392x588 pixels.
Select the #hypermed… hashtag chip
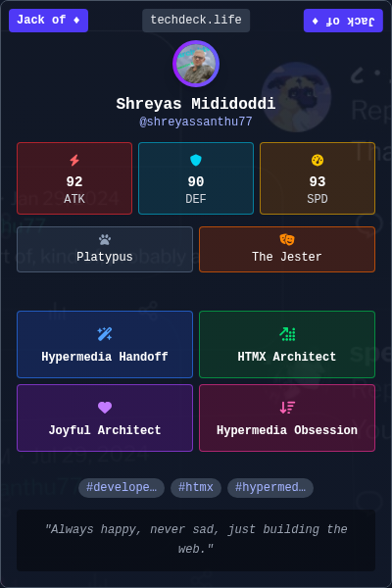pos(270,487)
